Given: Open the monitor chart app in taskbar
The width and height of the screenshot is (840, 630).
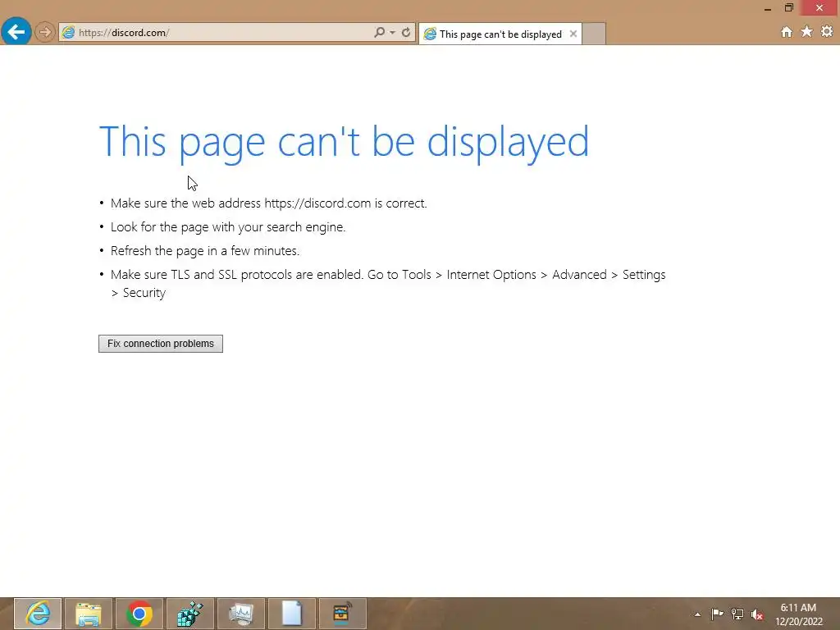Looking at the screenshot, I should click(x=241, y=614).
